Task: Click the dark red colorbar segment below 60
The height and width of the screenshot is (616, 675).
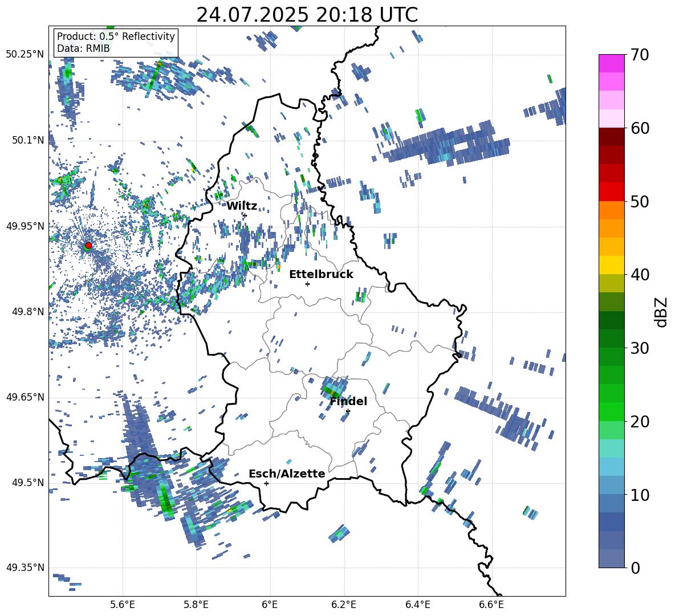Action: click(x=611, y=137)
